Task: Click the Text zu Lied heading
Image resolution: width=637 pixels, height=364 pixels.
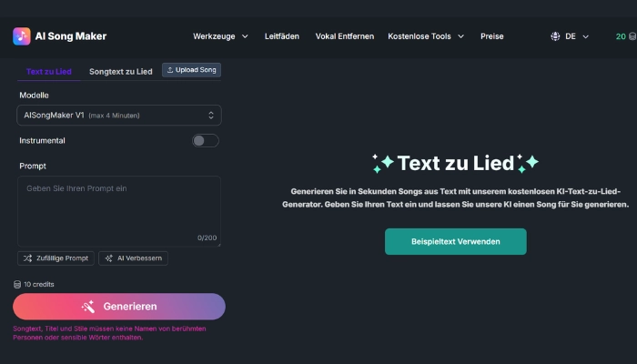Action: pyautogui.click(x=455, y=163)
